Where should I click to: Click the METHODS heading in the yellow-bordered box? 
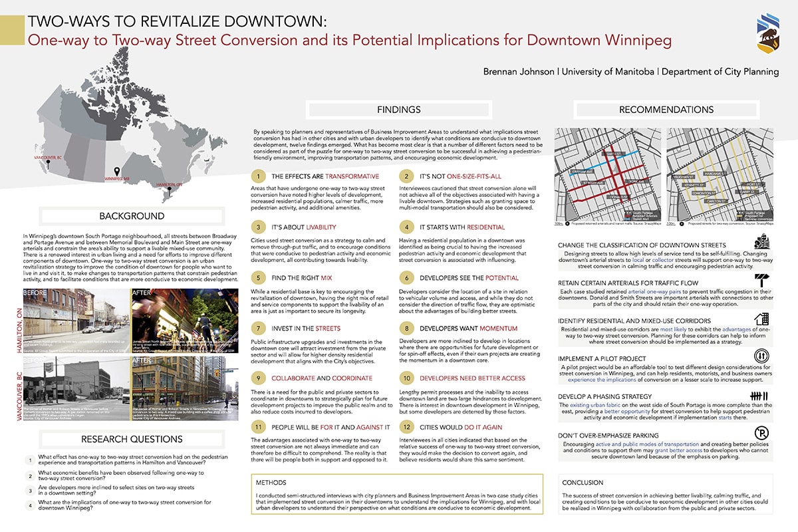[x=271, y=482]
